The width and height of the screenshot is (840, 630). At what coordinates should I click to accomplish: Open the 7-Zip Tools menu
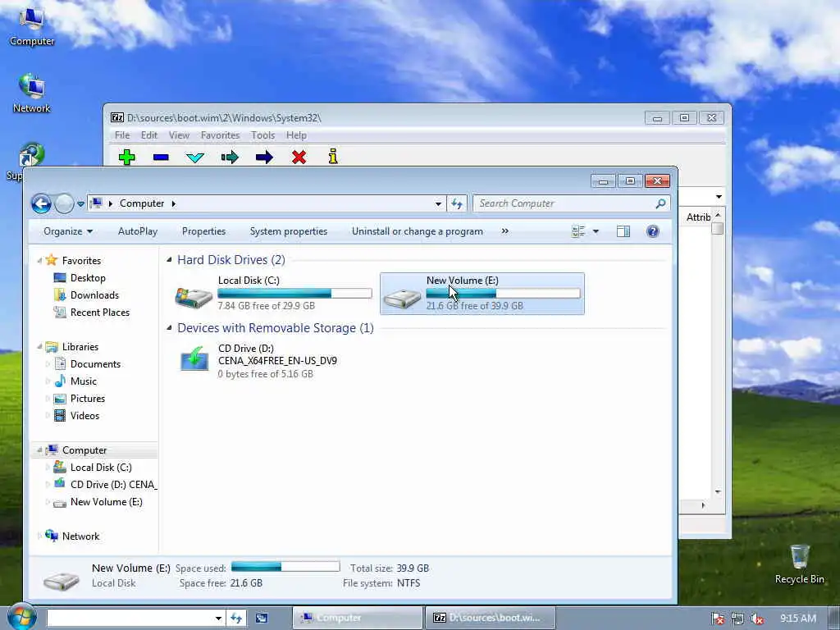coord(263,135)
